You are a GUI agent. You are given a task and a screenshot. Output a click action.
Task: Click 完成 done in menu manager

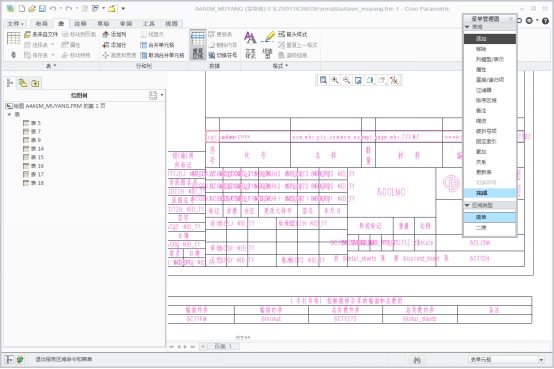(489, 193)
